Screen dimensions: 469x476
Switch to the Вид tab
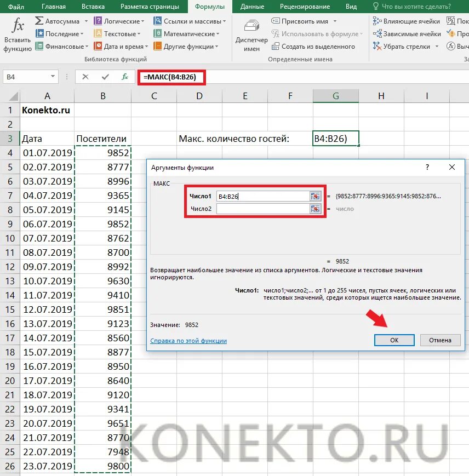tap(351, 7)
